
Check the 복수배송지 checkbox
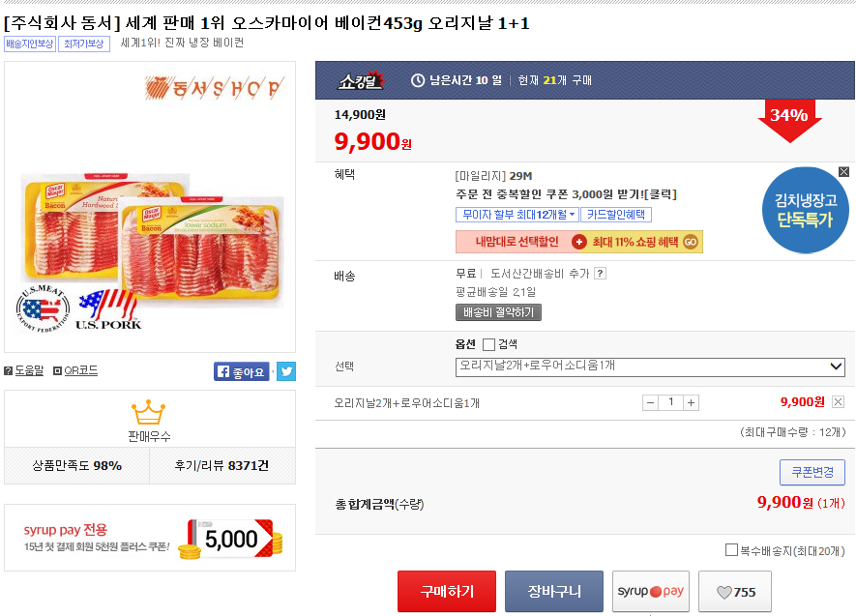pyautogui.click(x=731, y=550)
